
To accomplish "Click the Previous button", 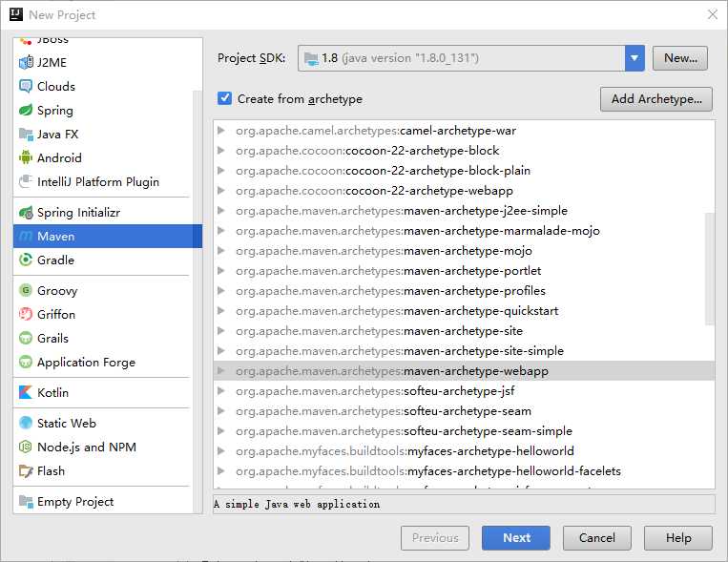I will click(x=435, y=538).
